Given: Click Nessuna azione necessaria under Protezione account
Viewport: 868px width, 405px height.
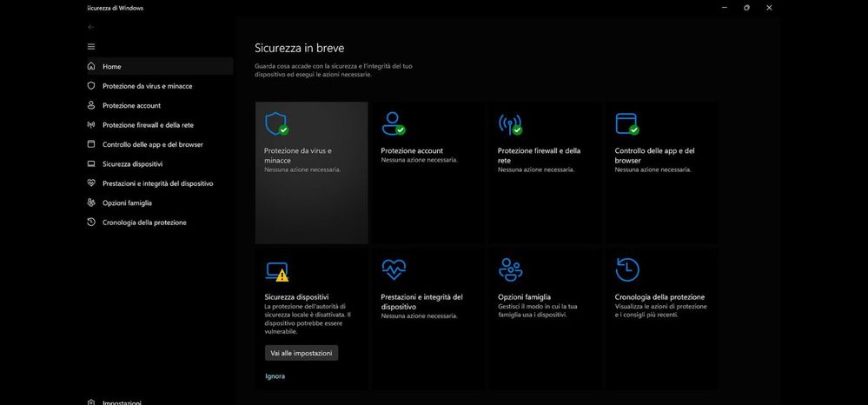Looking at the screenshot, I should click(419, 160).
